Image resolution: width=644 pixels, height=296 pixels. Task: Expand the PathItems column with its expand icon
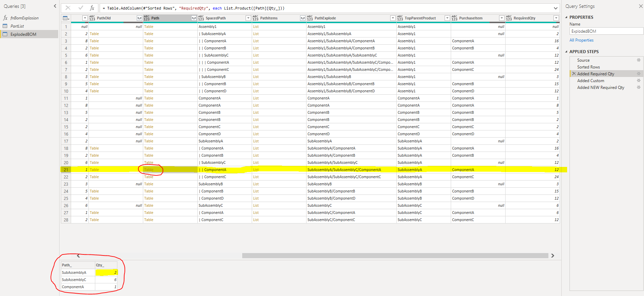(x=302, y=18)
